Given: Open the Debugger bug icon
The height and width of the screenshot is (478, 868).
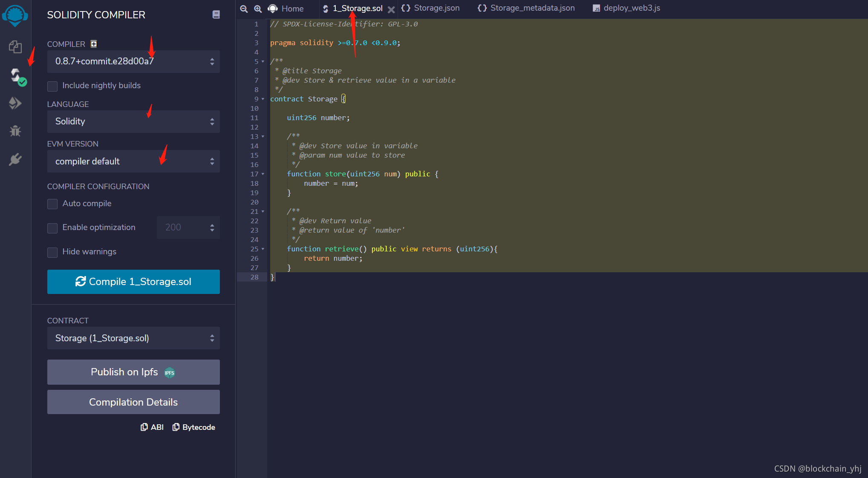Looking at the screenshot, I should [15, 131].
